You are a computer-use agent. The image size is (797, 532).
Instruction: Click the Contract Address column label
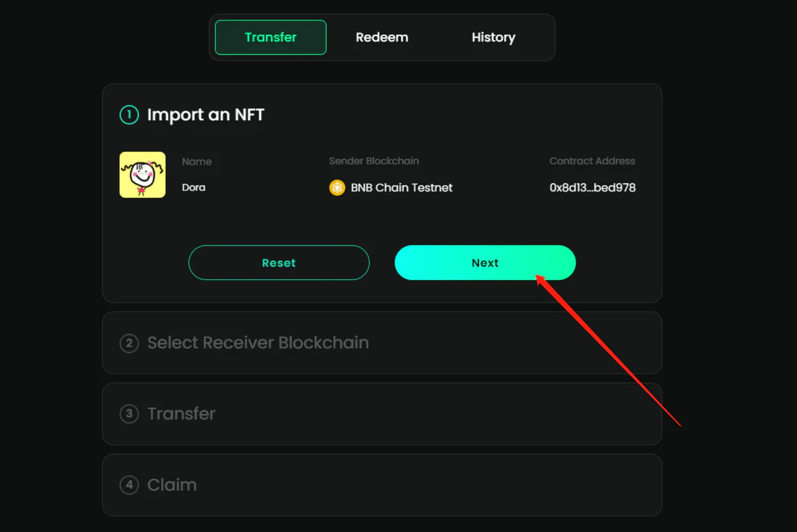[x=592, y=161]
